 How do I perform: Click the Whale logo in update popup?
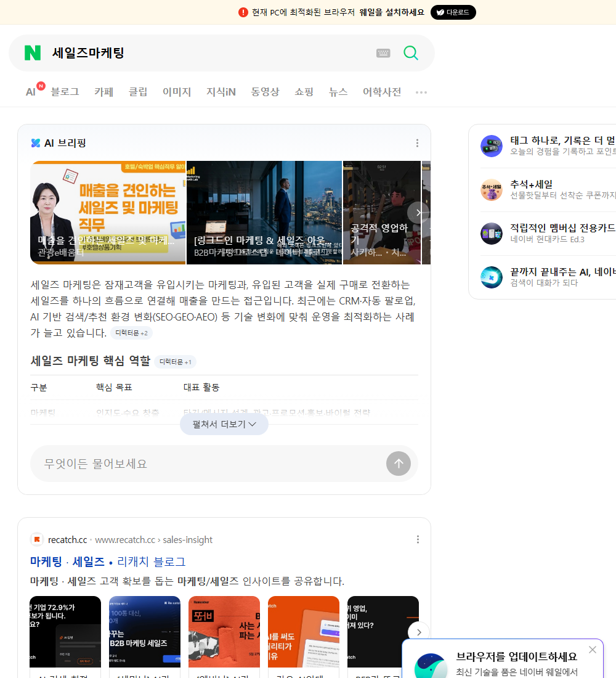[431, 666]
